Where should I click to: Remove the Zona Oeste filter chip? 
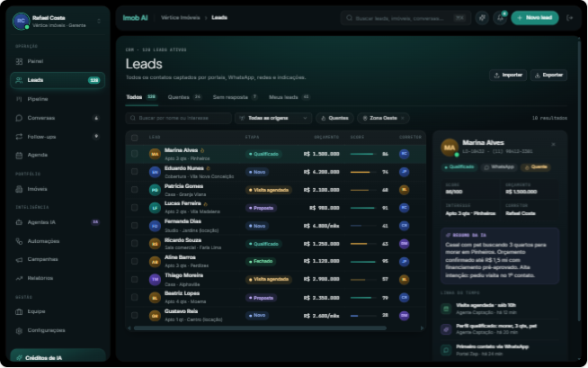pos(403,118)
